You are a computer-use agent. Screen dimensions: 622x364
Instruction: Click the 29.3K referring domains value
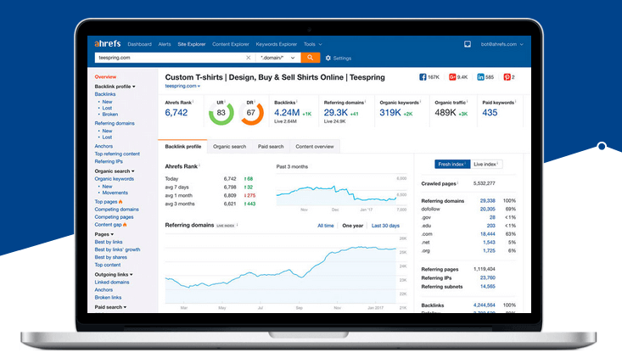335,113
